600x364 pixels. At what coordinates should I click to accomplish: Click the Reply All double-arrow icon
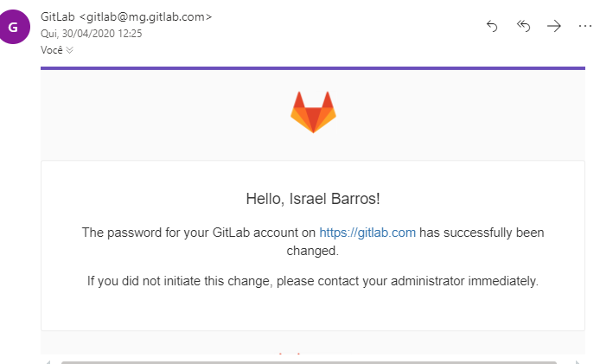pos(523,26)
